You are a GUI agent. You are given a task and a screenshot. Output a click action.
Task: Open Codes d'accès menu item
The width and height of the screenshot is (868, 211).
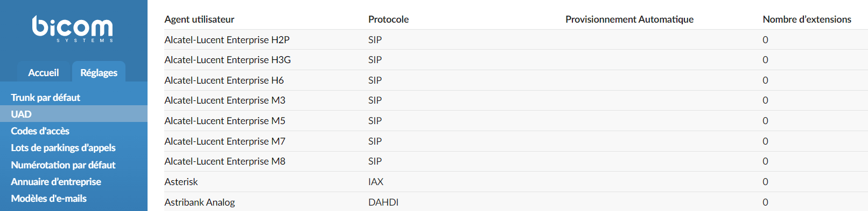click(40, 131)
